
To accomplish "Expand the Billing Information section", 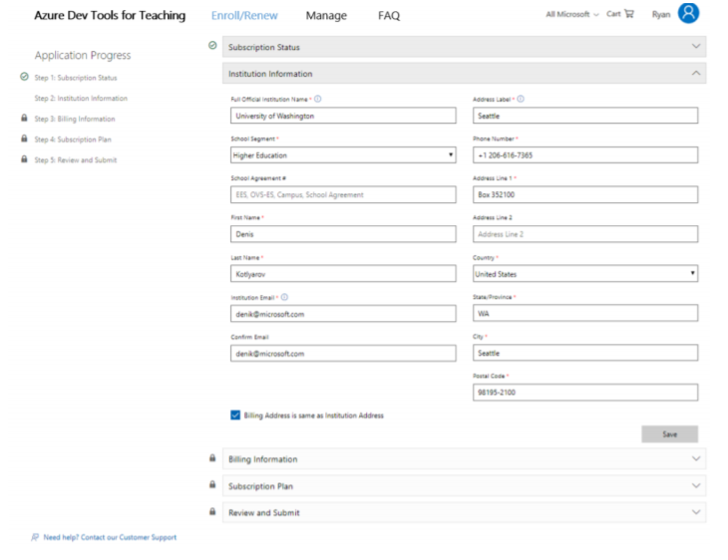I will (465, 458).
